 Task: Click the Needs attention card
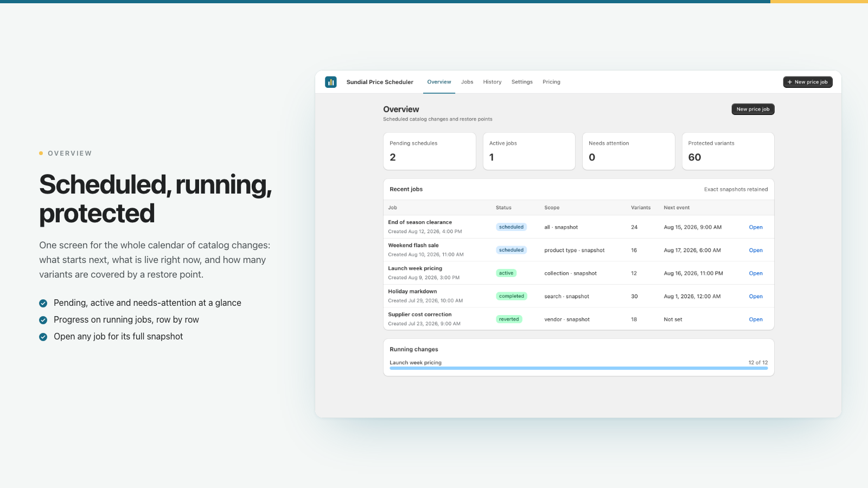pos(629,151)
